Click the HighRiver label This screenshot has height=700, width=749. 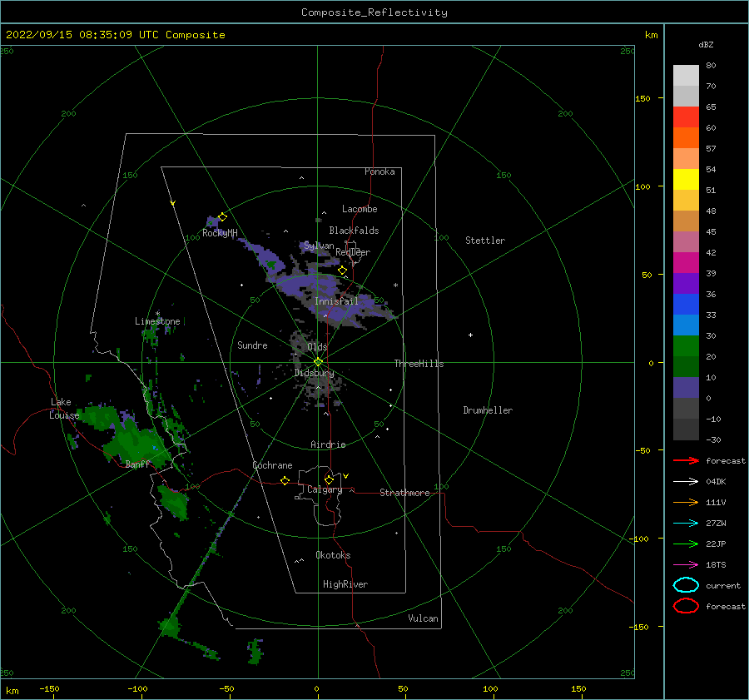click(x=345, y=584)
